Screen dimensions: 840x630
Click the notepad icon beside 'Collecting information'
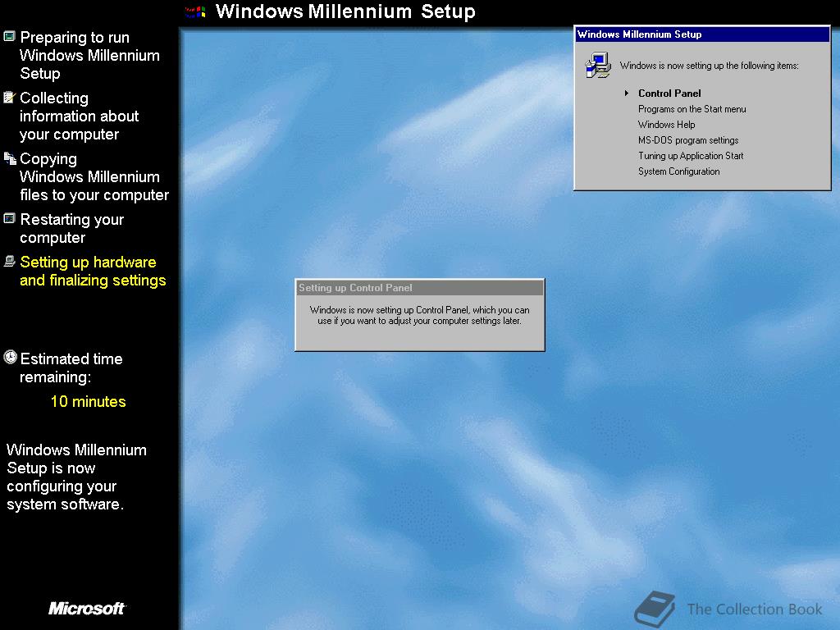pos(9,98)
